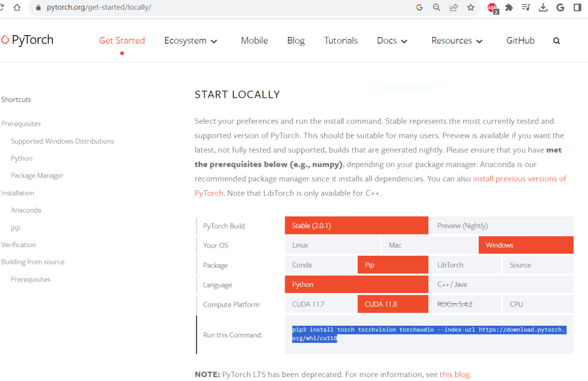Click the highlighted pip3 install command
588x381 pixels.
point(428,334)
